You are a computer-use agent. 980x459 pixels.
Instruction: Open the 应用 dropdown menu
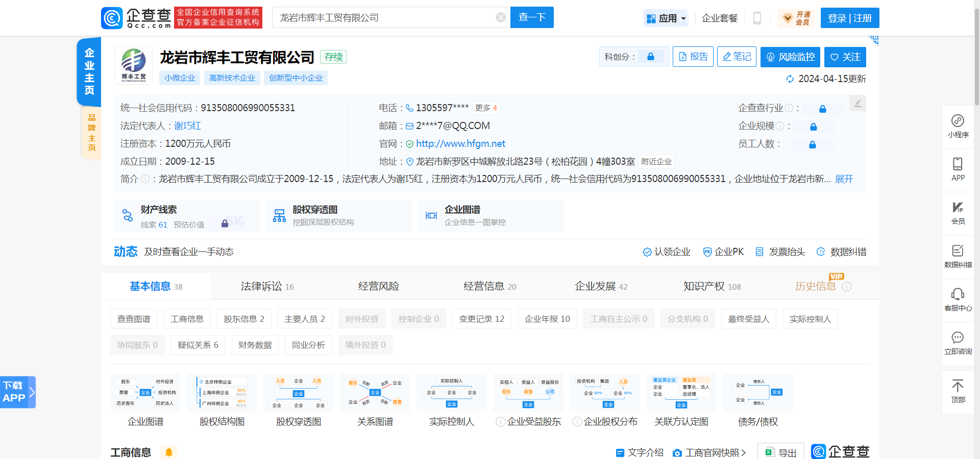[666, 18]
